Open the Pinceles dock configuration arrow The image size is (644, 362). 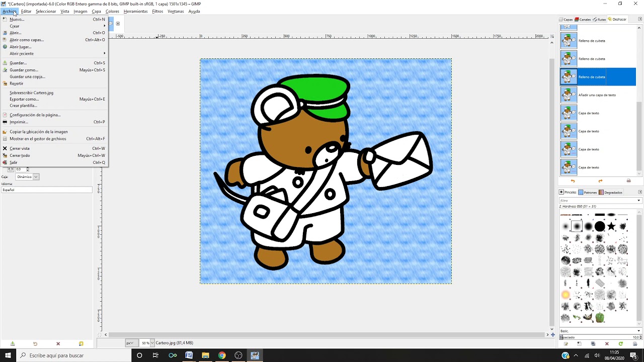640,192
